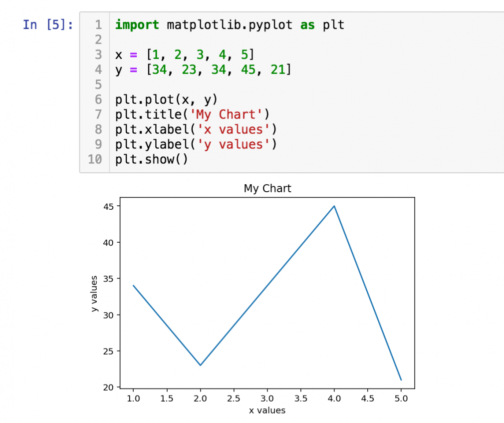Click empty code line 5 number
Image resolution: width=504 pixels, height=423 pixels.
(98, 84)
